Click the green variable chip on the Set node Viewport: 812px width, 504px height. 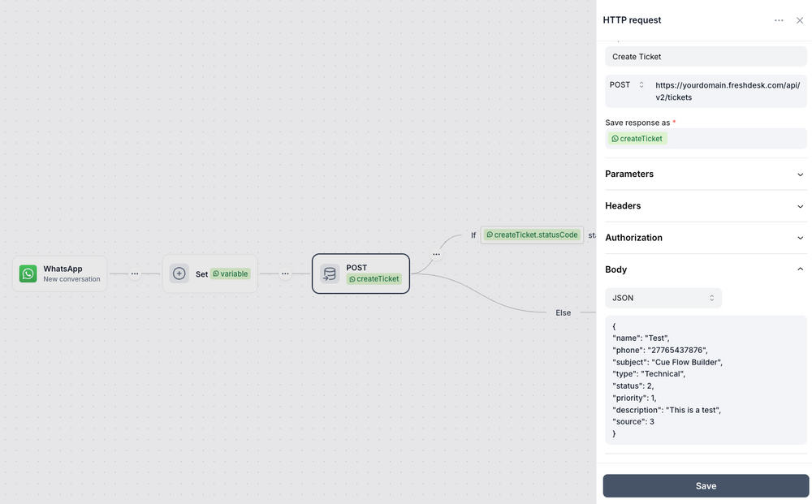[x=231, y=274]
